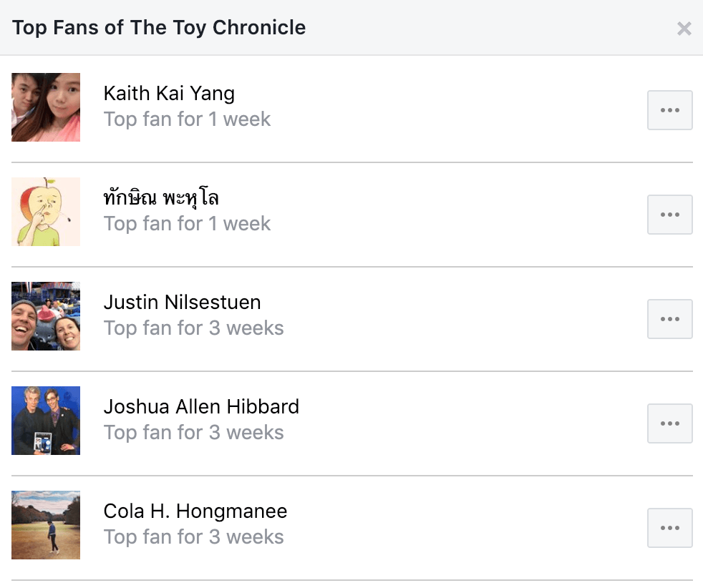Click Joshua Allen Hibbard's blue-background photo
Screen dimensions: 703x588
click(x=46, y=420)
